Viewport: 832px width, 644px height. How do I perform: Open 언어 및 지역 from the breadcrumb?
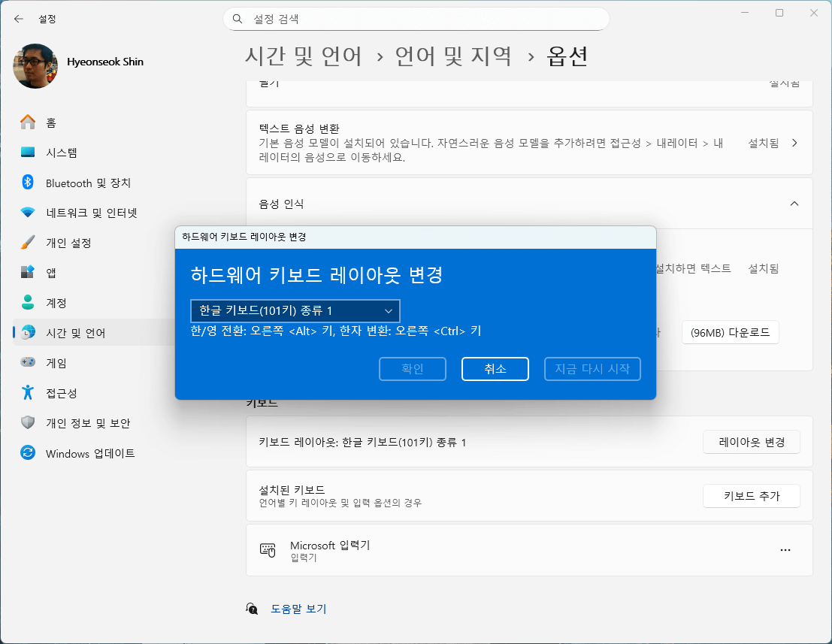coord(454,55)
